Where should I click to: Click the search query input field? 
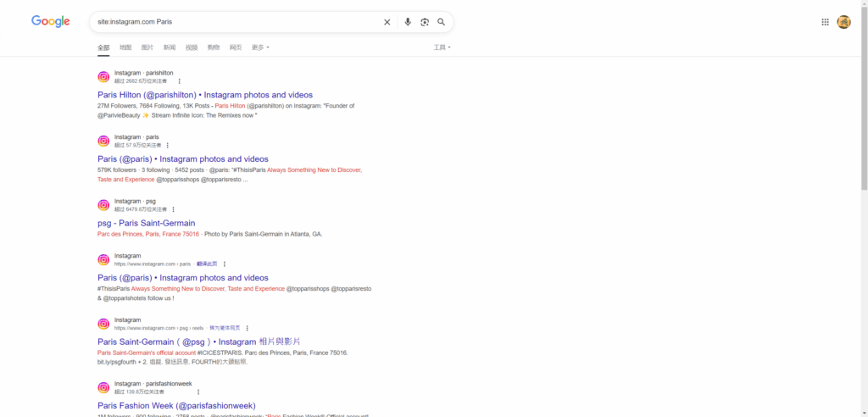(238, 22)
